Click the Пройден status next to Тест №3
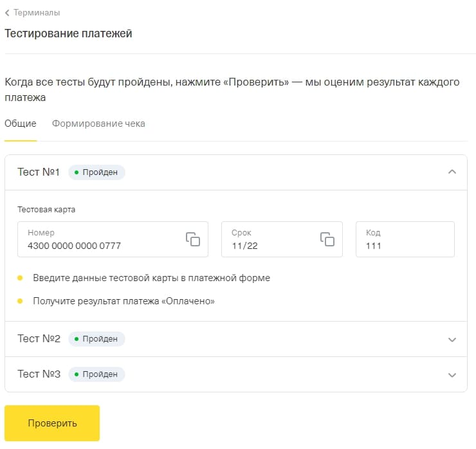This screenshot has width=476, height=449. [x=96, y=374]
